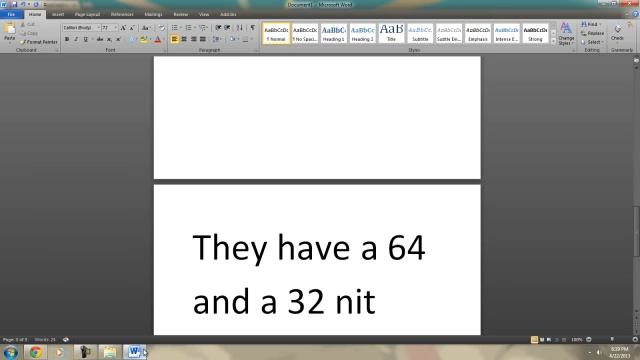Click the Text Highlight Color swatch
This screenshot has width=640, height=360.
pos(143,39)
